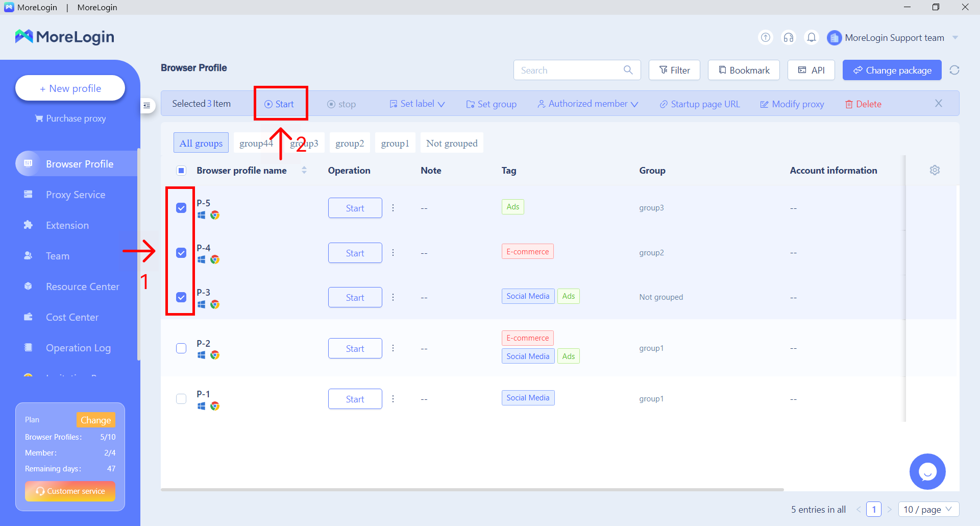The height and width of the screenshot is (526, 980).
Task: Click the Filter button
Action: tap(674, 70)
